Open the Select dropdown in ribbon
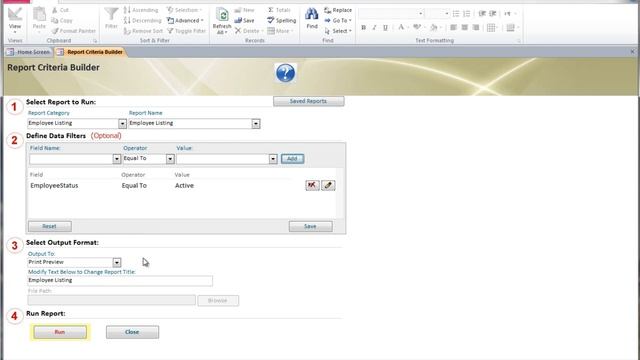The height and width of the screenshot is (360, 640). click(x=338, y=31)
